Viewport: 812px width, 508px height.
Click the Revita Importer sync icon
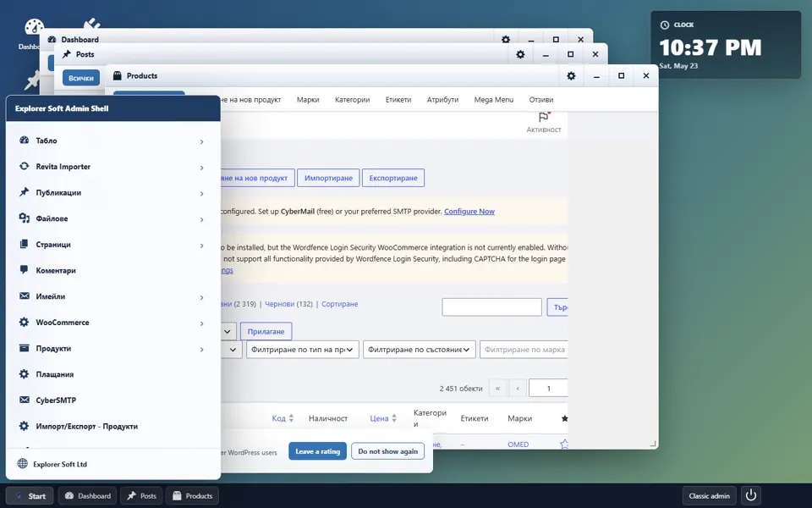click(24, 166)
